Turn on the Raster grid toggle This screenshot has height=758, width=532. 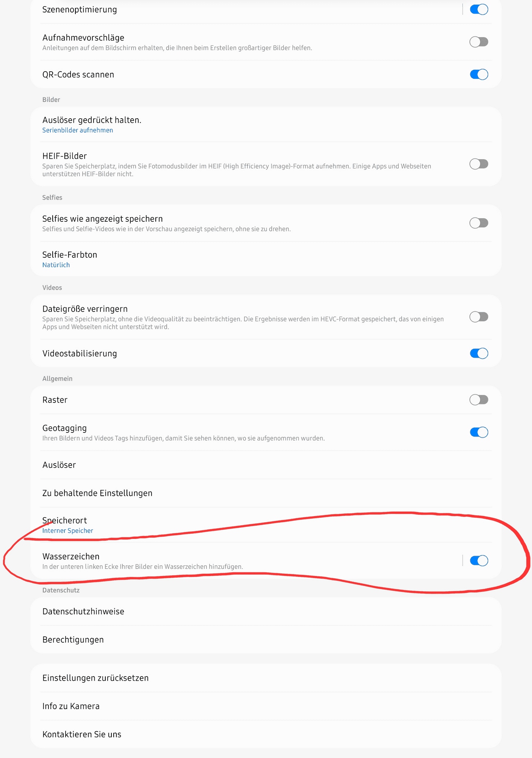pos(479,399)
